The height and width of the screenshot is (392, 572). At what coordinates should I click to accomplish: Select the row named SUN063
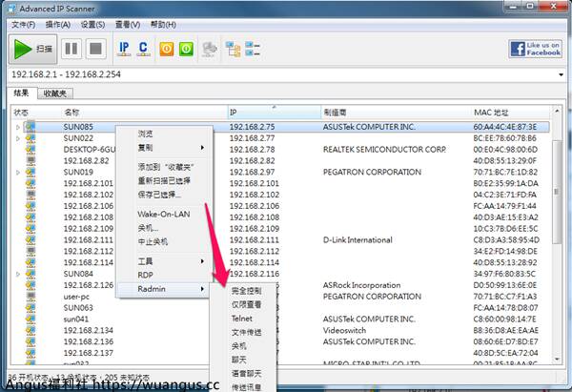point(78,308)
